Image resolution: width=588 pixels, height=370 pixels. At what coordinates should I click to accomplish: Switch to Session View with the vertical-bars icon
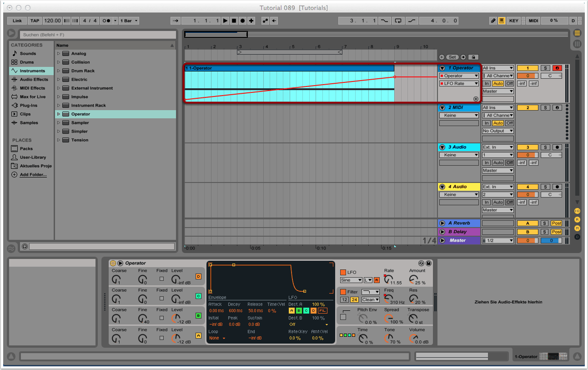click(577, 44)
